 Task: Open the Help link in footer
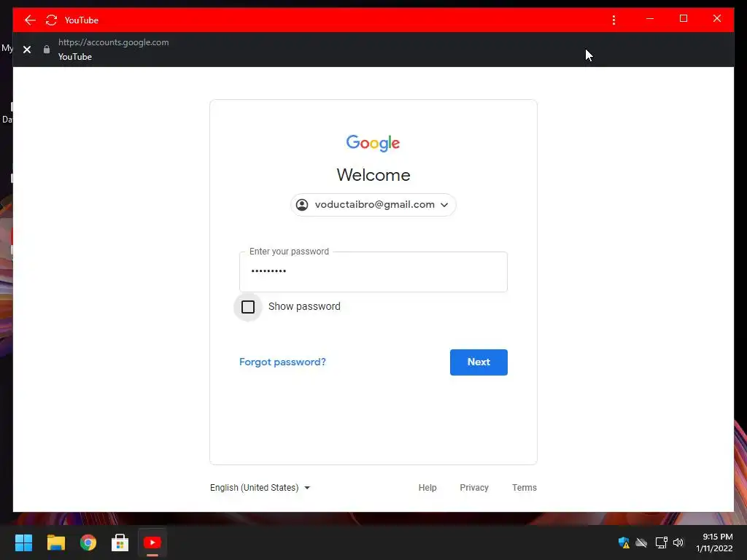427,488
